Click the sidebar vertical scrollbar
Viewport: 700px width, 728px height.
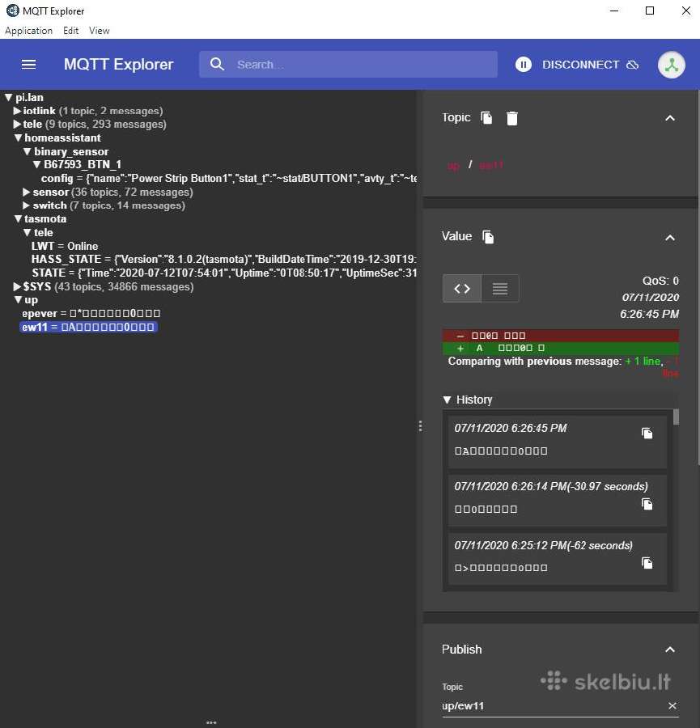click(x=698, y=278)
